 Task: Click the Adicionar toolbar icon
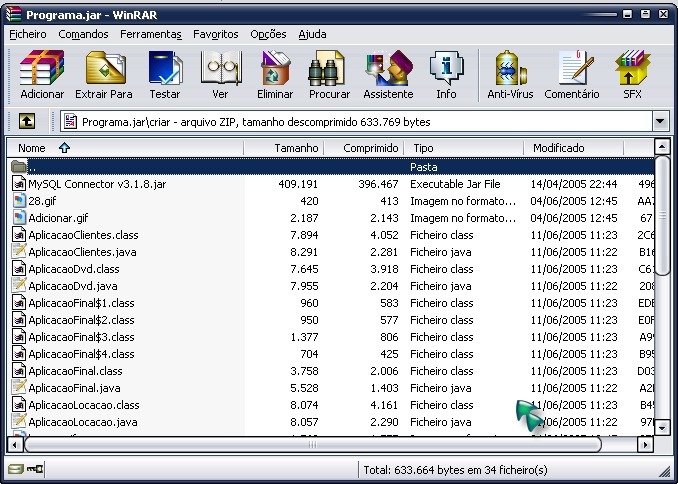42,68
